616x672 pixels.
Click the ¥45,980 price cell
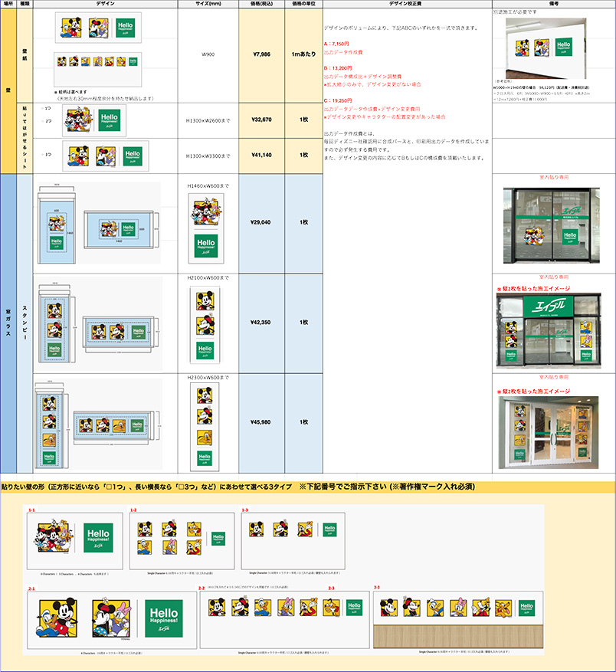[x=261, y=422]
